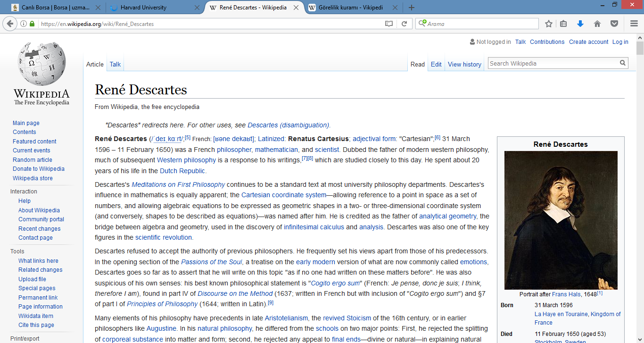Image resolution: width=644 pixels, height=343 pixels.
Task: Open site information icon in address bar
Action: click(x=23, y=24)
